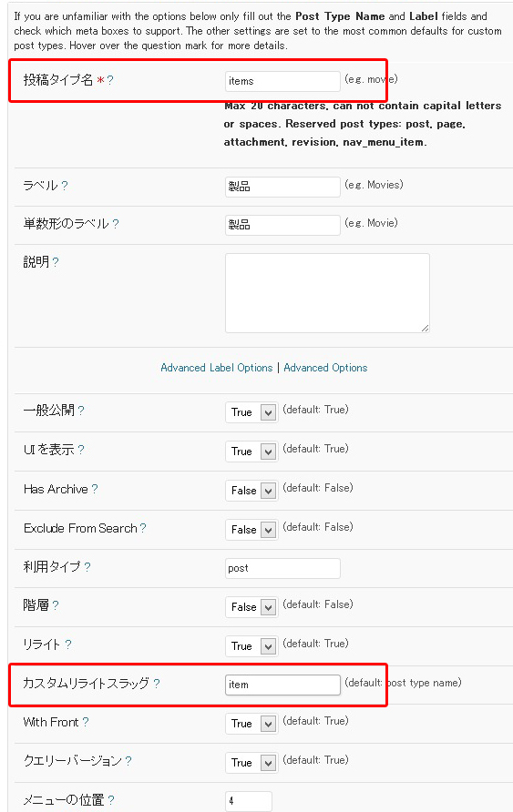Open the 一般公開 True dropdown
The image size is (513, 812).
click(x=251, y=412)
